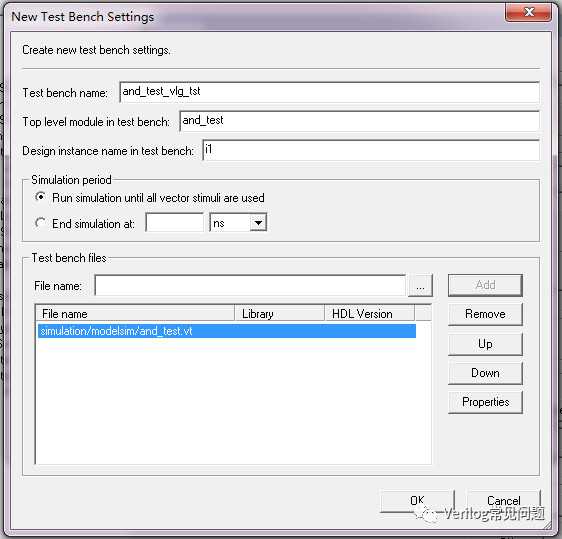The height and width of the screenshot is (539, 562).
Task: Click the HDL Version column header
Action: [x=370, y=314]
